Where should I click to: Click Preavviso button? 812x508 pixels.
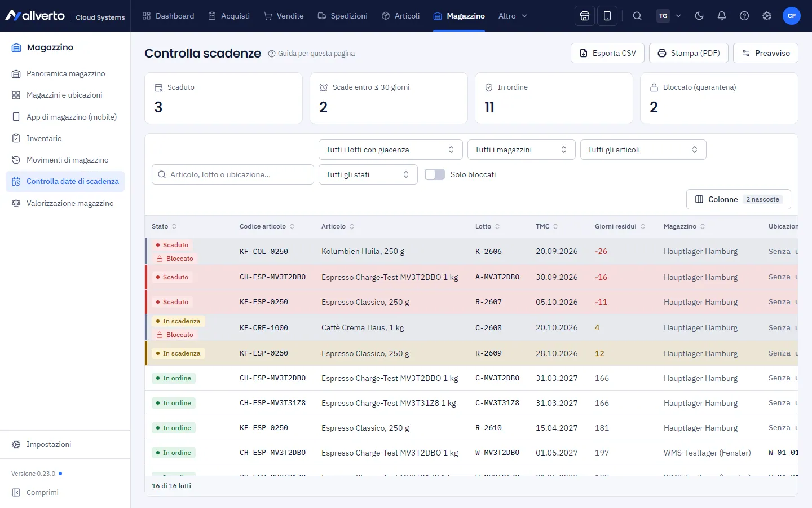(766, 53)
